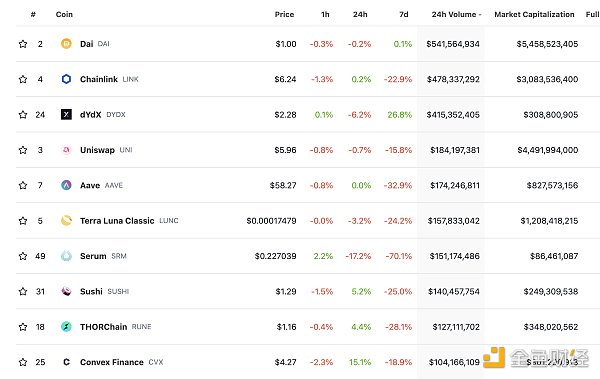
Task: Click the Sushi logo icon
Action: coord(66,291)
